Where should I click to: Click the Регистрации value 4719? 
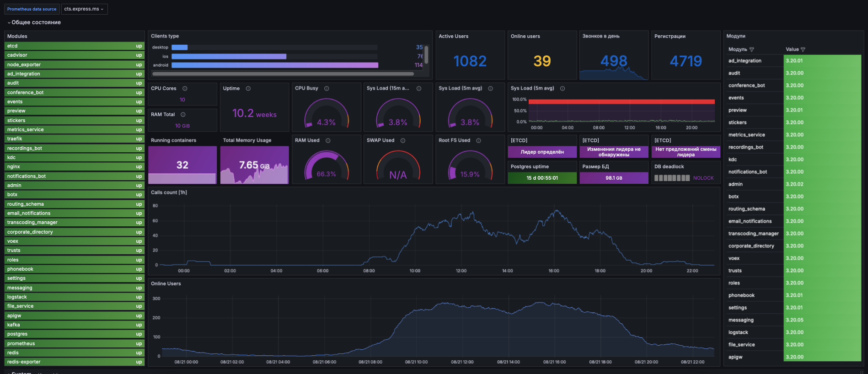pyautogui.click(x=686, y=61)
